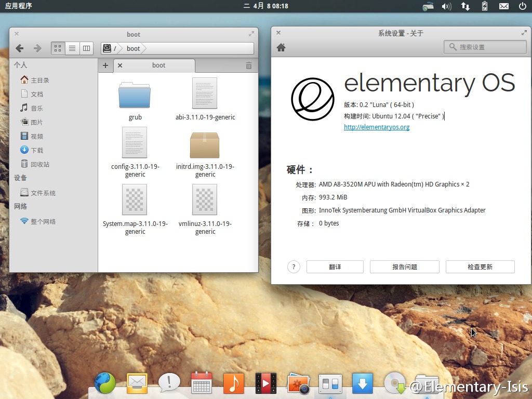Screen dimensions: 532x399
Task: Go back in the boot file manager
Action: pyautogui.click(x=20, y=48)
